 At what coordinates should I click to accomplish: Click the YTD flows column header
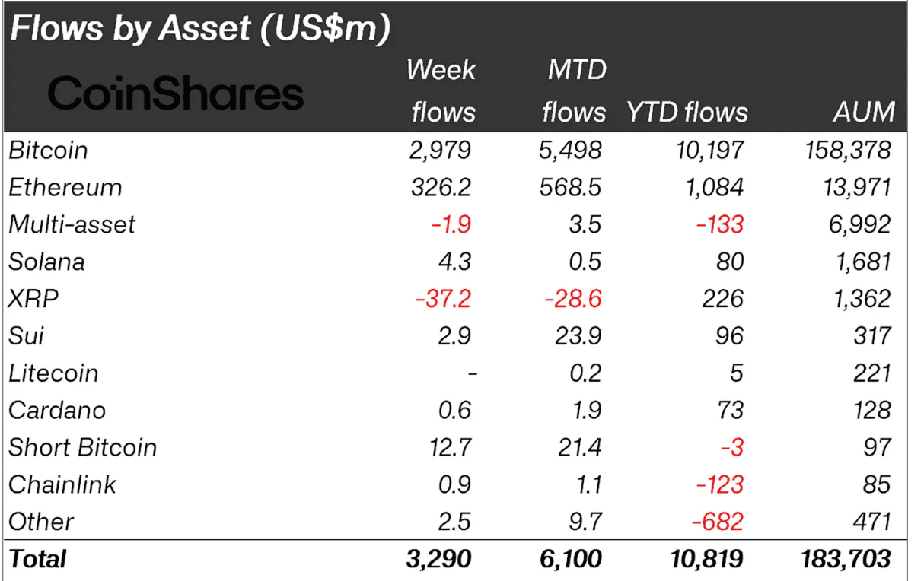[687, 113]
